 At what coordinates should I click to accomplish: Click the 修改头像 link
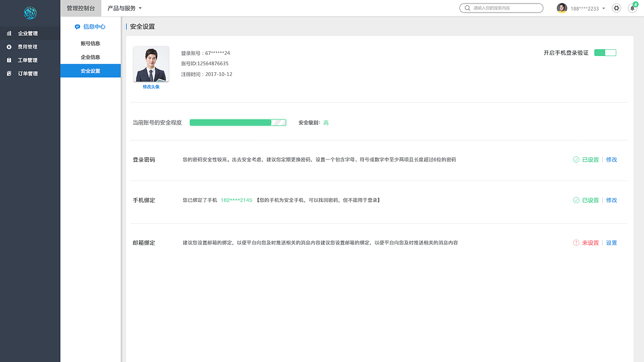[x=151, y=87]
